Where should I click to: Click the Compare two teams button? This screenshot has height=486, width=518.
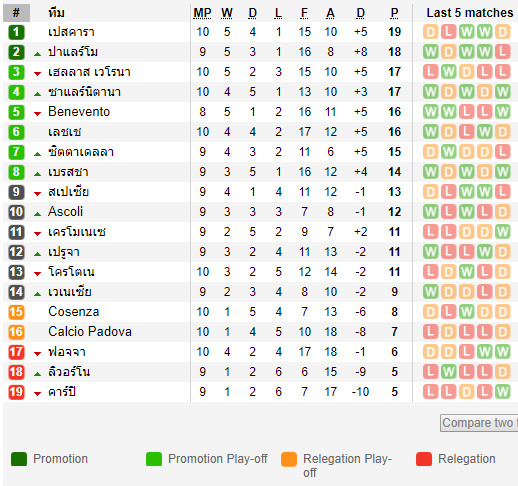coord(479,423)
